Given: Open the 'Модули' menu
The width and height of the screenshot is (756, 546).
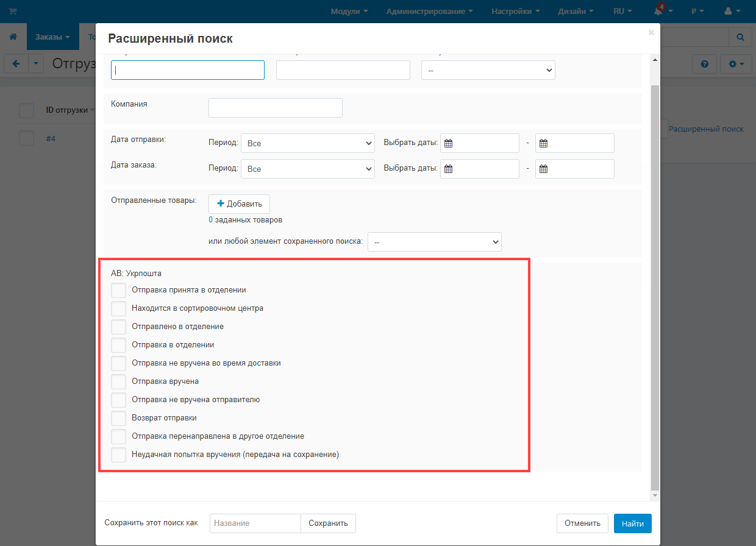Looking at the screenshot, I should (349, 11).
